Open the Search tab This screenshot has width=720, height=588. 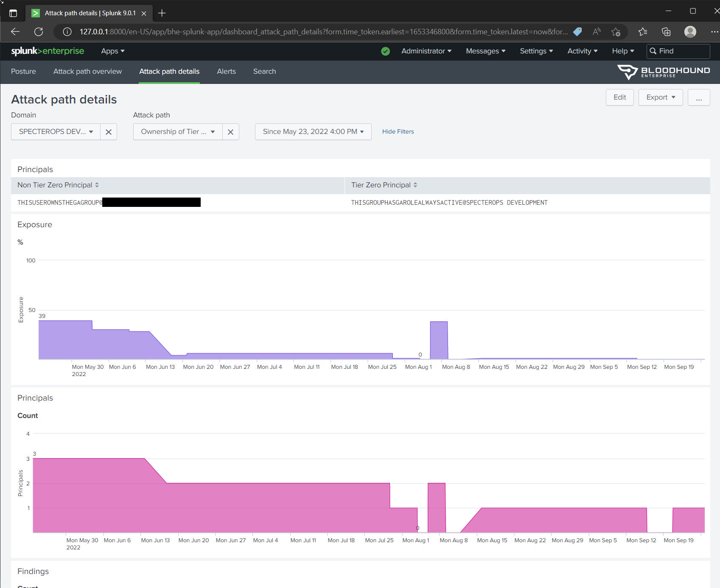[265, 72]
